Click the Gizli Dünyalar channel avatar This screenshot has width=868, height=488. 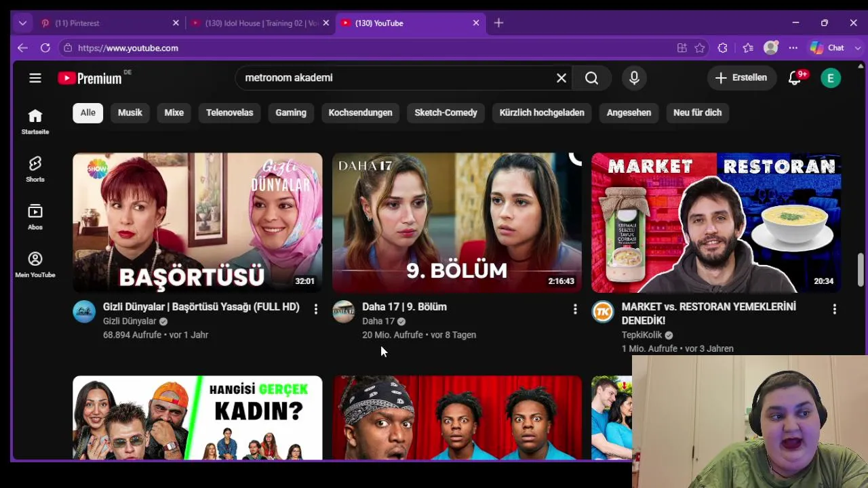click(x=84, y=312)
